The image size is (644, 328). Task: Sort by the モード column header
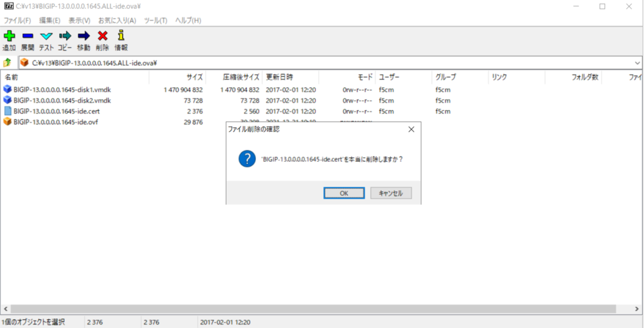pos(347,77)
